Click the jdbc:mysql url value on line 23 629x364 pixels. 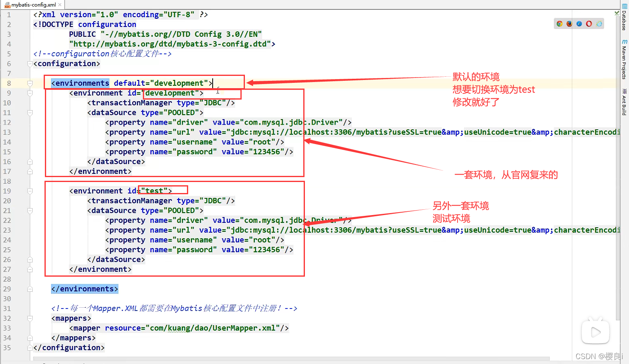tap(423, 230)
